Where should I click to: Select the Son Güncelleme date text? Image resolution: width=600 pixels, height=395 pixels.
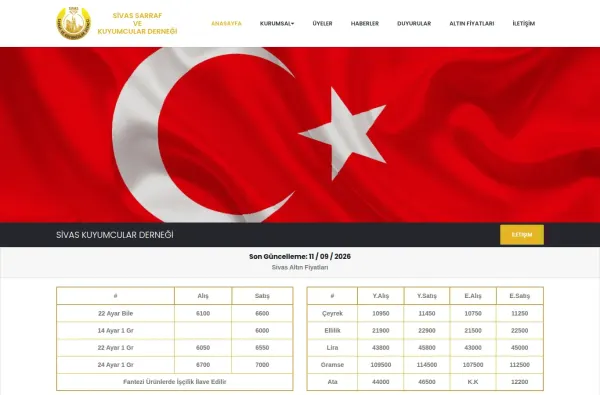300,256
